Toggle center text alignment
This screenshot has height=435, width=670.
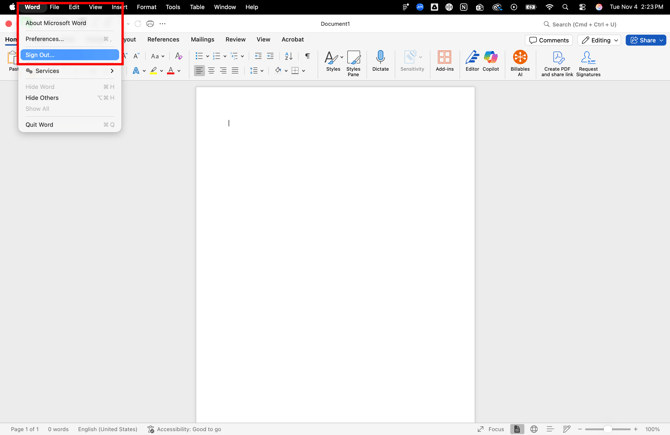click(211, 71)
